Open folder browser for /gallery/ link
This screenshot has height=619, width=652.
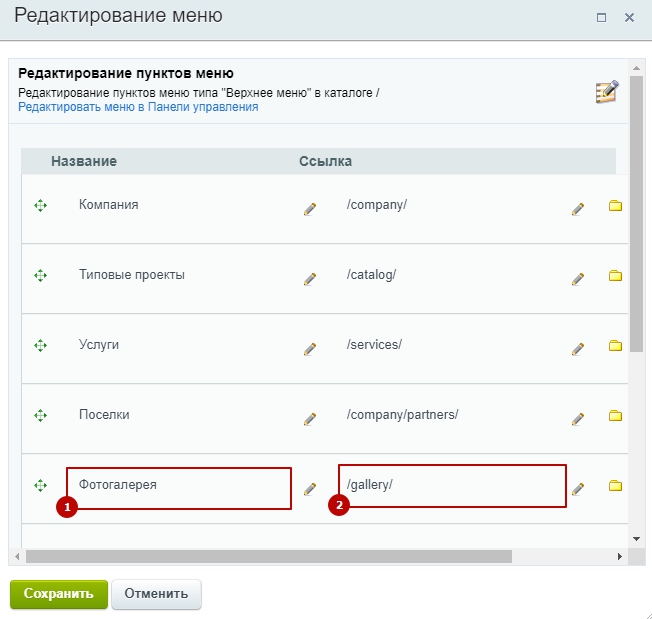615,486
